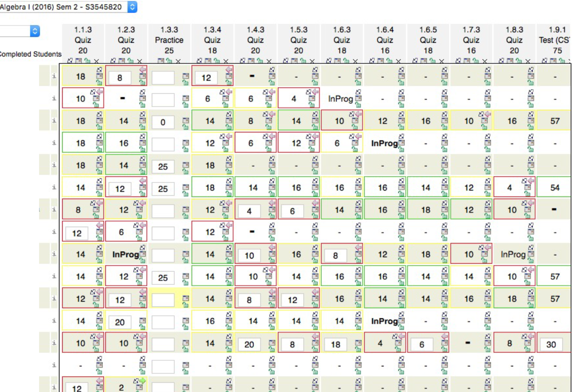The height and width of the screenshot is (392, 575).
Task: Click the edit-arrow icon under 1.2.3 Quiz header
Action: (113, 61)
